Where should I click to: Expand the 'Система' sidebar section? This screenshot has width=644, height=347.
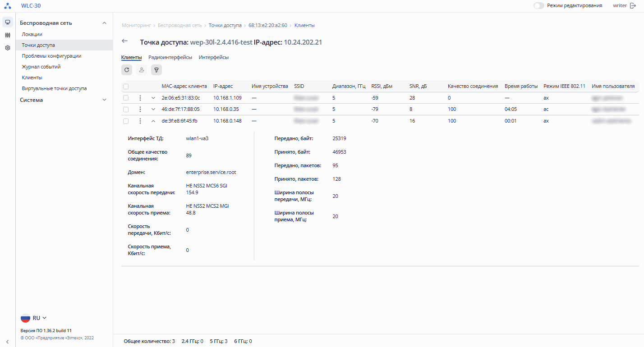click(x=104, y=100)
